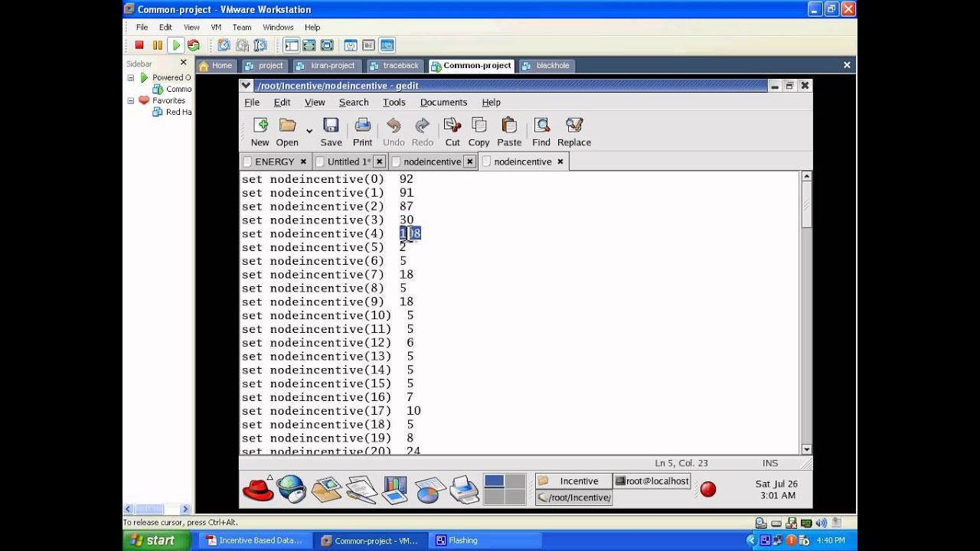
Task: Open the gedit Edit menu
Action: pos(283,102)
